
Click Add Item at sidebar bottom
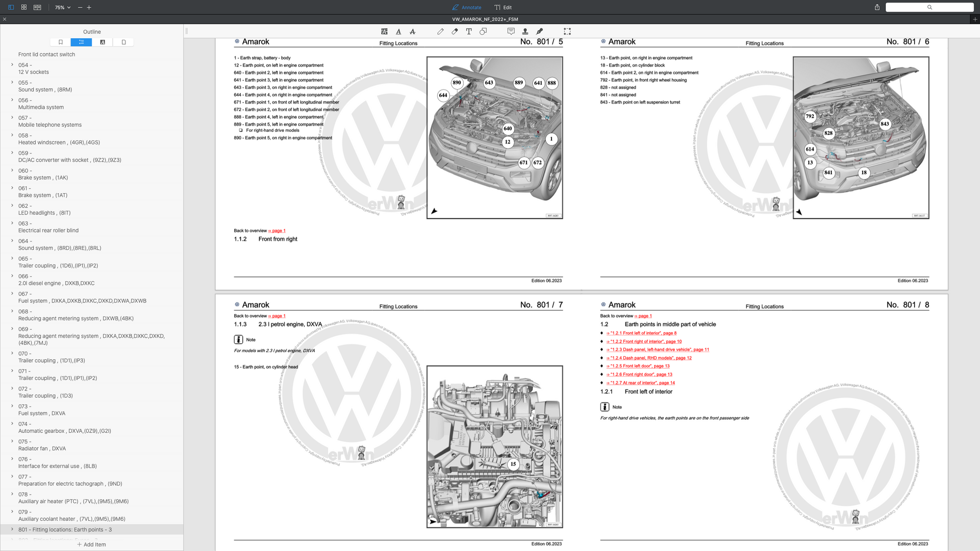point(92,544)
